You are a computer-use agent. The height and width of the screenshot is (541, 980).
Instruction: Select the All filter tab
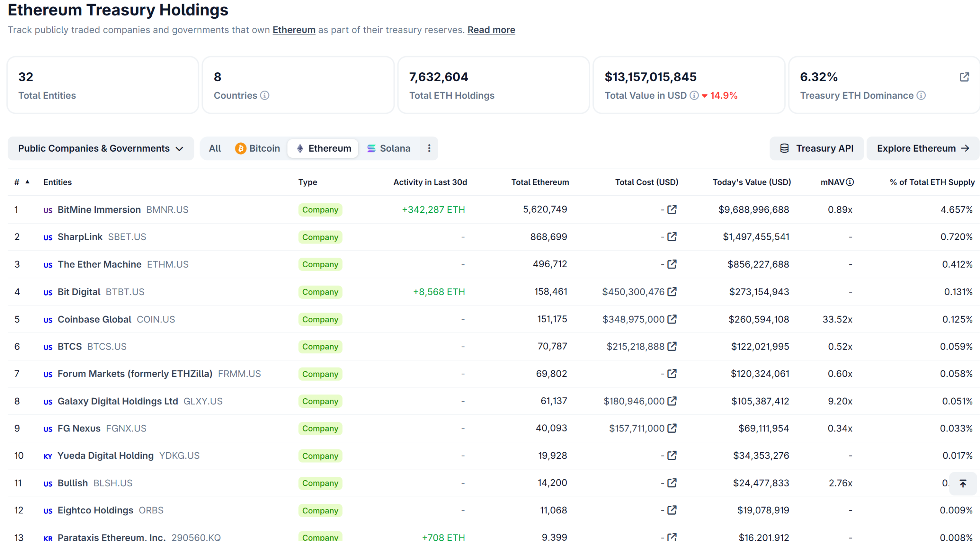point(215,148)
